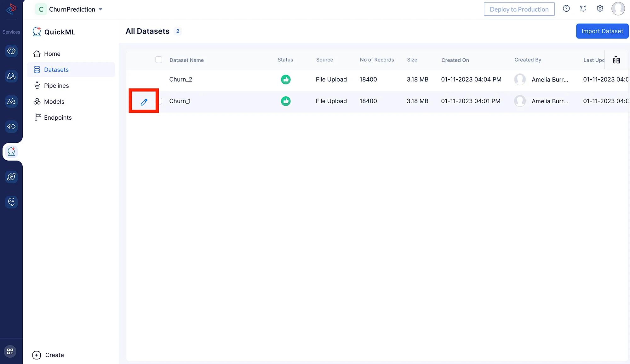Open the user profile avatar menu
This screenshot has width=630, height=364.
[618, 9]
